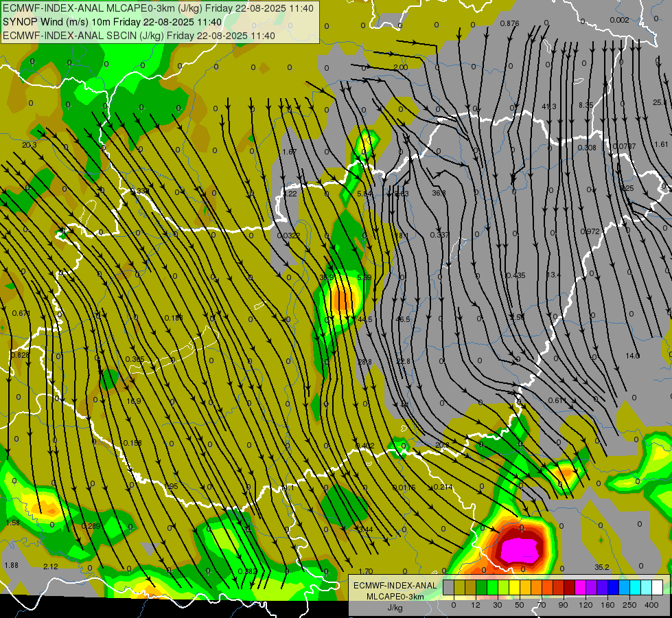This screenshot has width=672, height=618.
Task: Click the legend tick value '90'
Action: (563, 605)
